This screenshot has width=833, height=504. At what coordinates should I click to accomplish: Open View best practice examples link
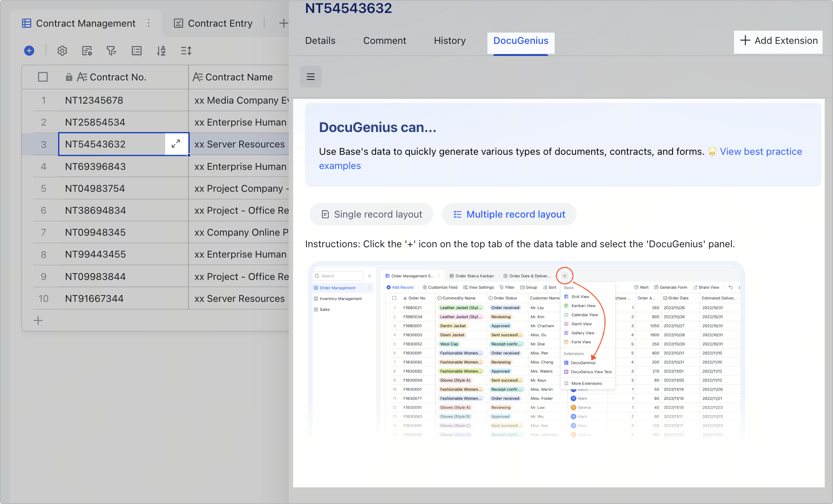click(761, 151)
